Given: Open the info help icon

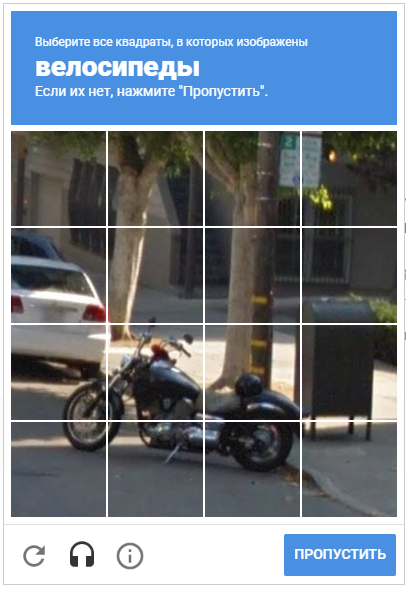Looking at the screenshot, I should [130, 555].
